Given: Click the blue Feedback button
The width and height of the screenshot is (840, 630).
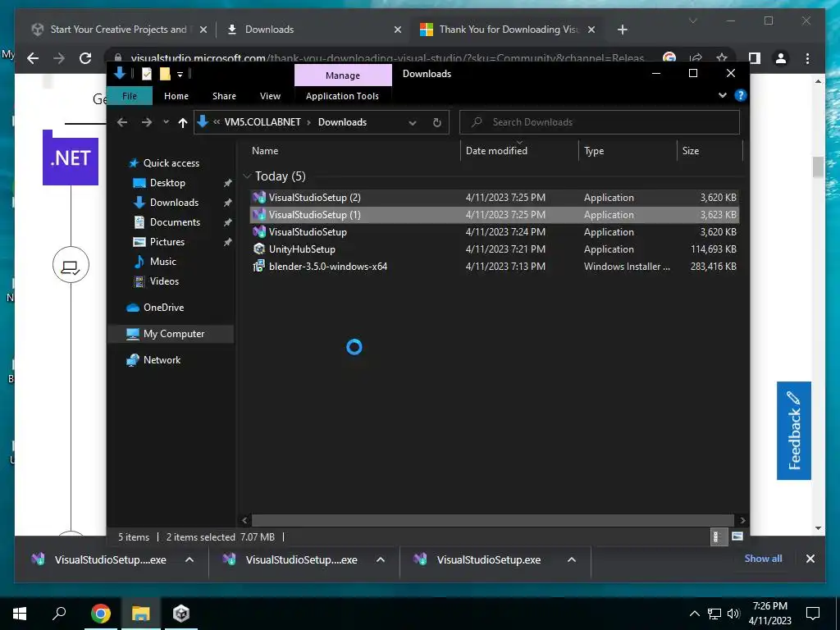Looking at the screenshot, I should (794, 430).
